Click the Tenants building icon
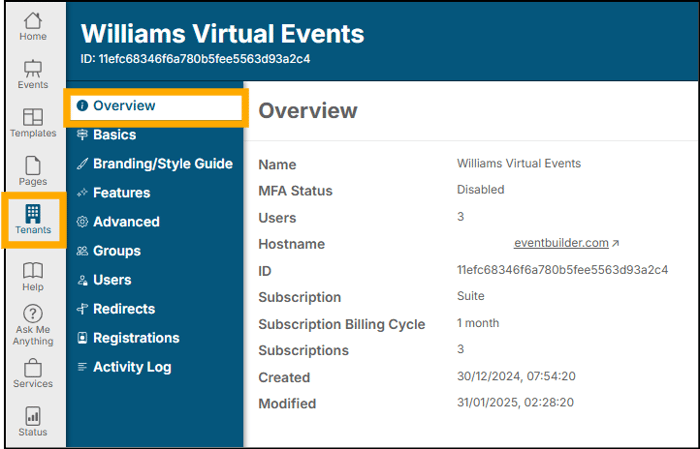 [x=33, y=214]
